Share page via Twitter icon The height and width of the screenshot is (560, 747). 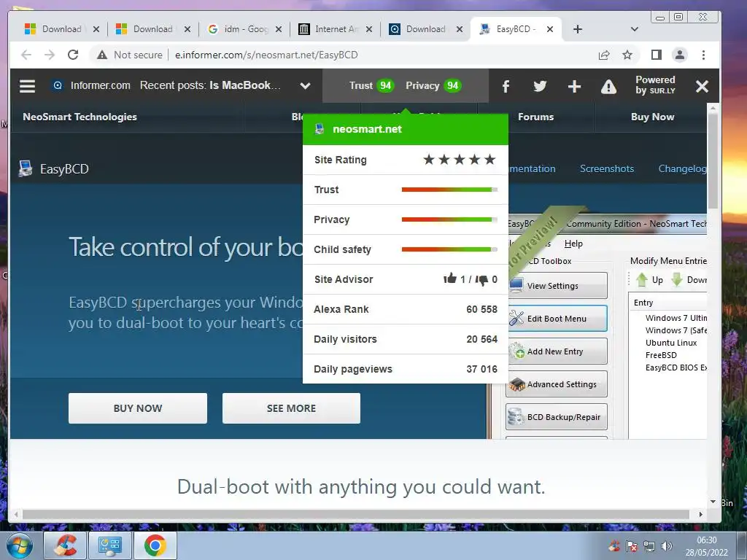tap(540, 86)
